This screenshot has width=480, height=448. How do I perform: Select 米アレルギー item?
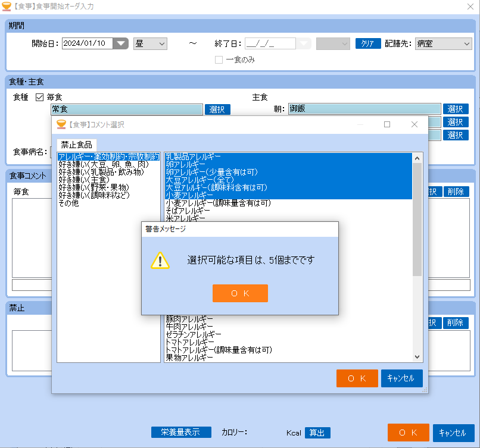(x=288, y=218)
